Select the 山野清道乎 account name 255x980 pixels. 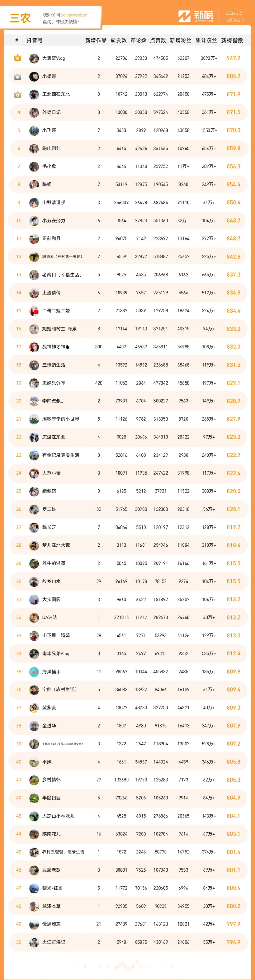[54, 203]
